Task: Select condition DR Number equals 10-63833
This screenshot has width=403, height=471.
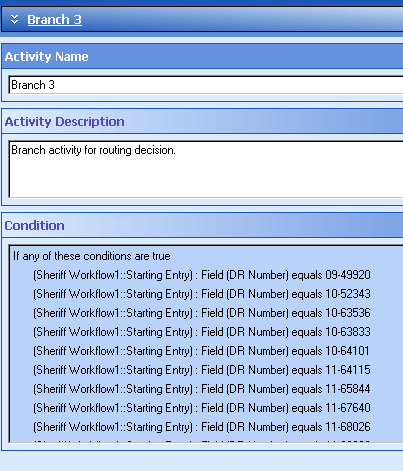Action: 202,332
